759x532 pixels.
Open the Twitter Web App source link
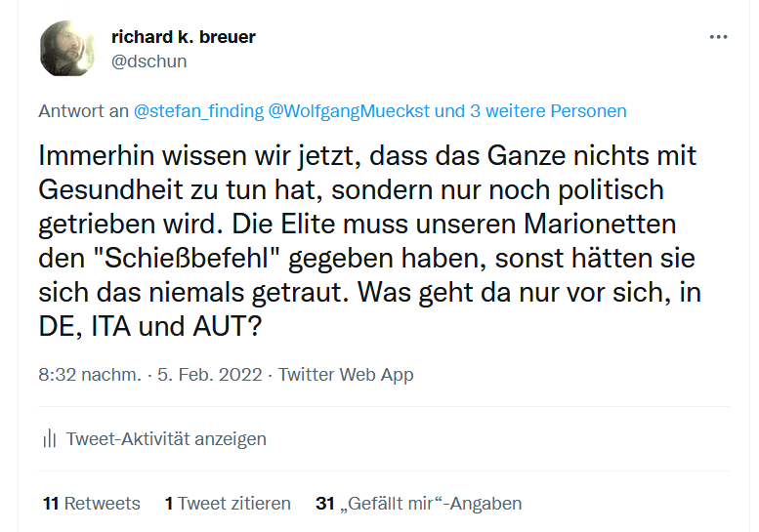coord(346,375)
